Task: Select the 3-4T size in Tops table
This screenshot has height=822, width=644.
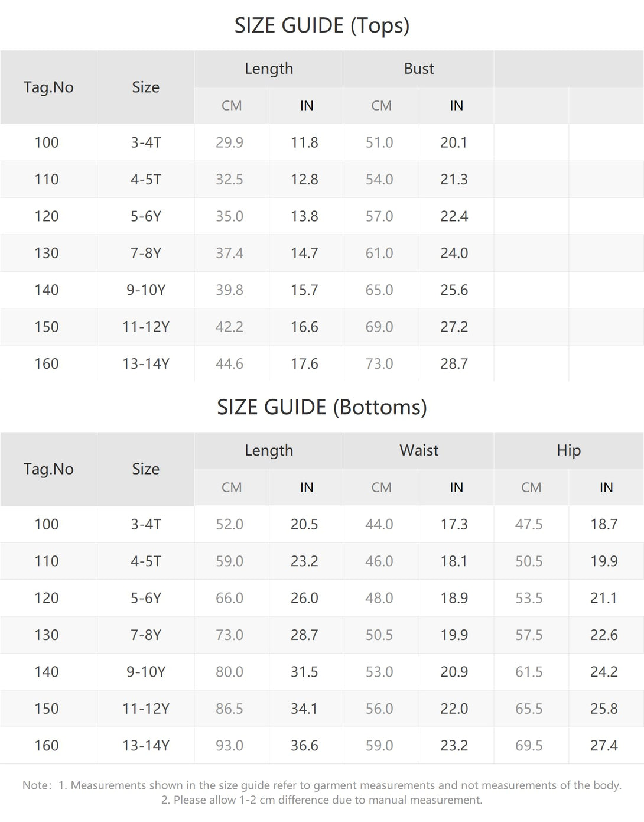Action: click(x=146, y=142)
